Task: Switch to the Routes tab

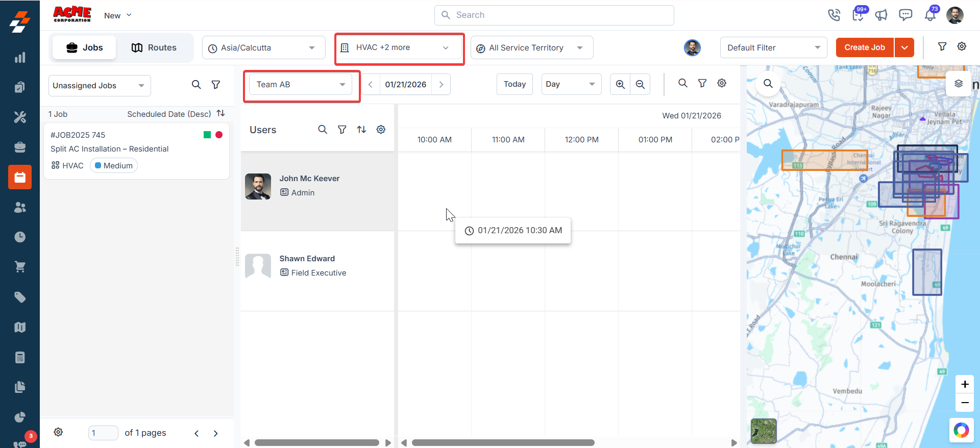Action: [154, 47]
